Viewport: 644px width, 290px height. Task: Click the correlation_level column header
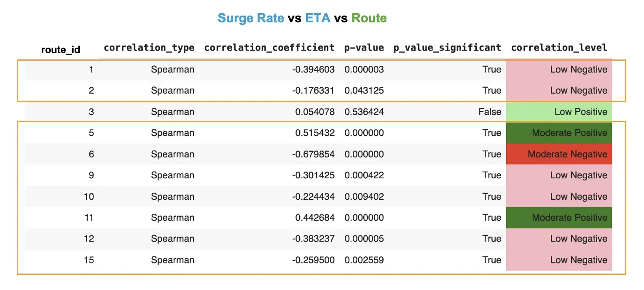coord(559,48)
